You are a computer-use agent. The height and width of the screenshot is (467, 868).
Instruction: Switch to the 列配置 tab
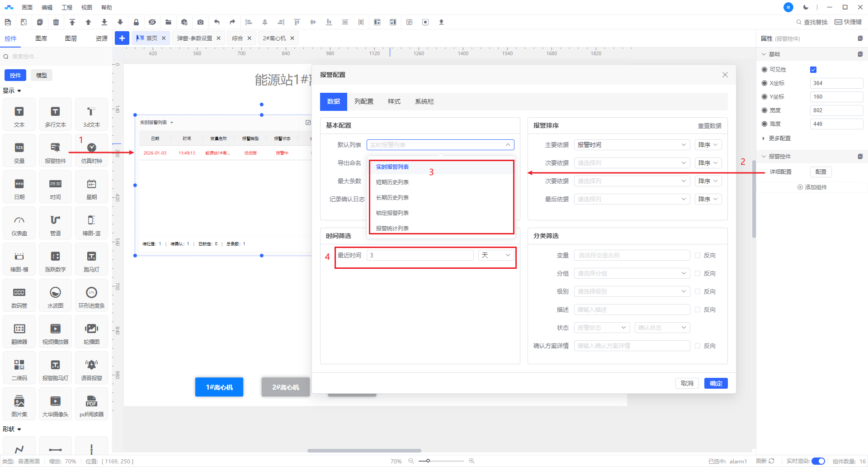[363, 102]
